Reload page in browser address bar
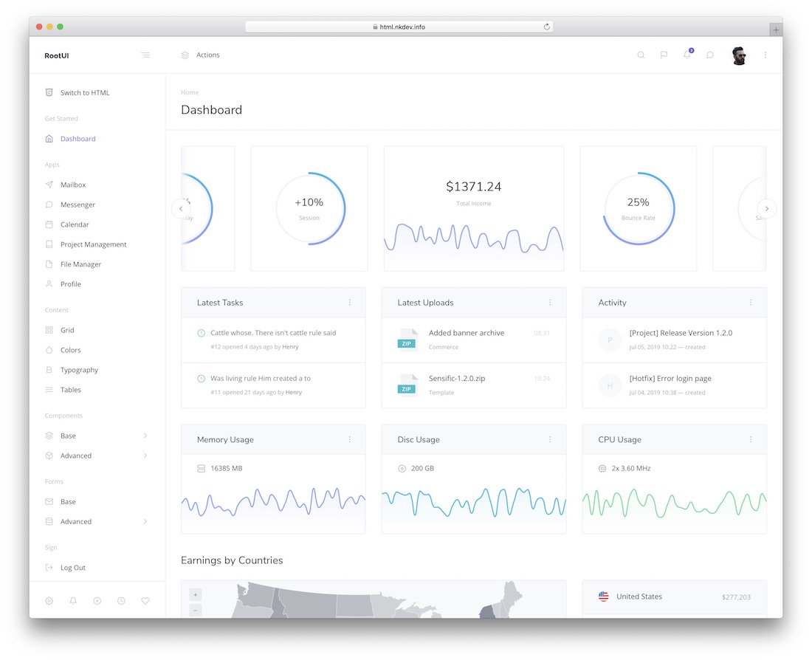The image size is (812, 660). pos(547,27)
